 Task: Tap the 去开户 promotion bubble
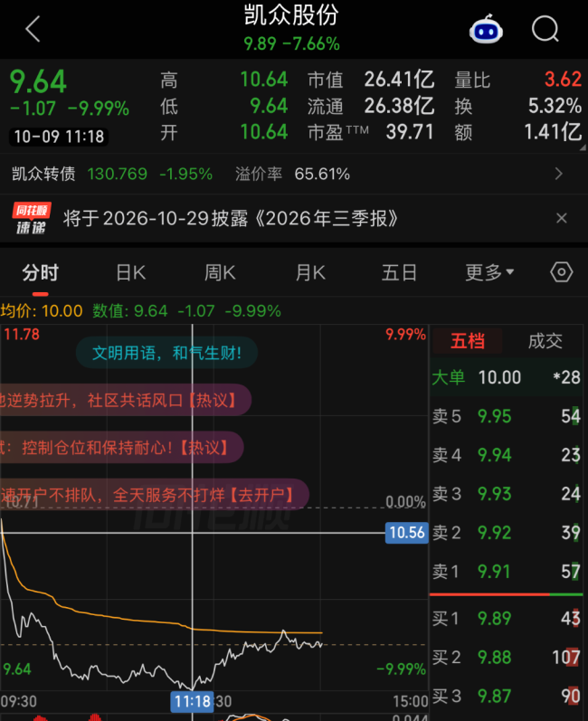click(154, 495)
